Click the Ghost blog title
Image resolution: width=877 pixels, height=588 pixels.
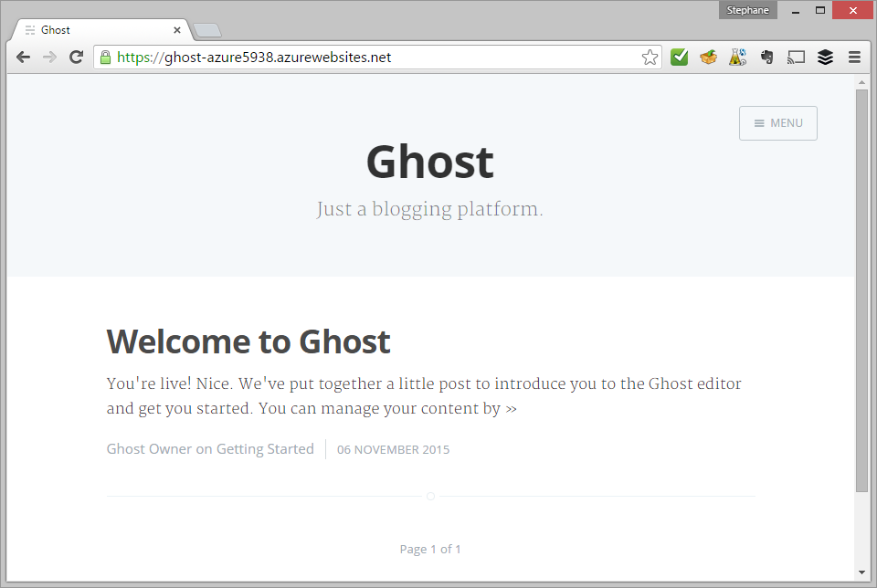coord(429,163)
